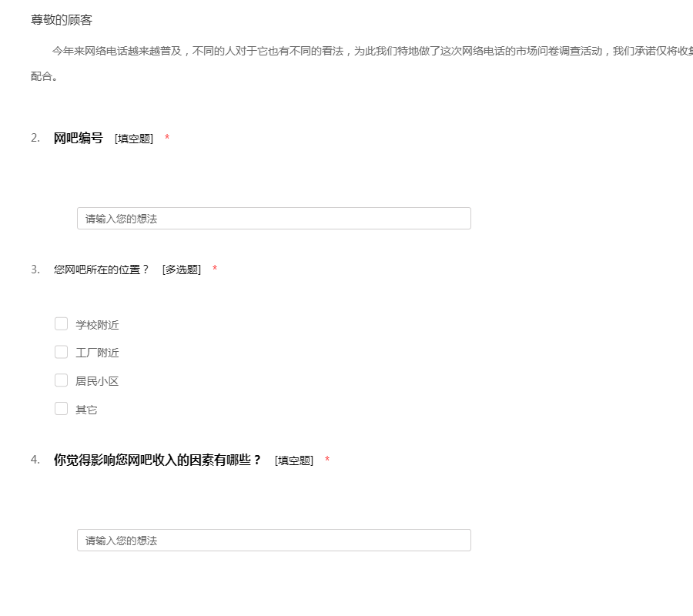Image resolution: width=693 pixels, height=616 pixels.
Task: Click the 其它 option label text
Action: 86,410
